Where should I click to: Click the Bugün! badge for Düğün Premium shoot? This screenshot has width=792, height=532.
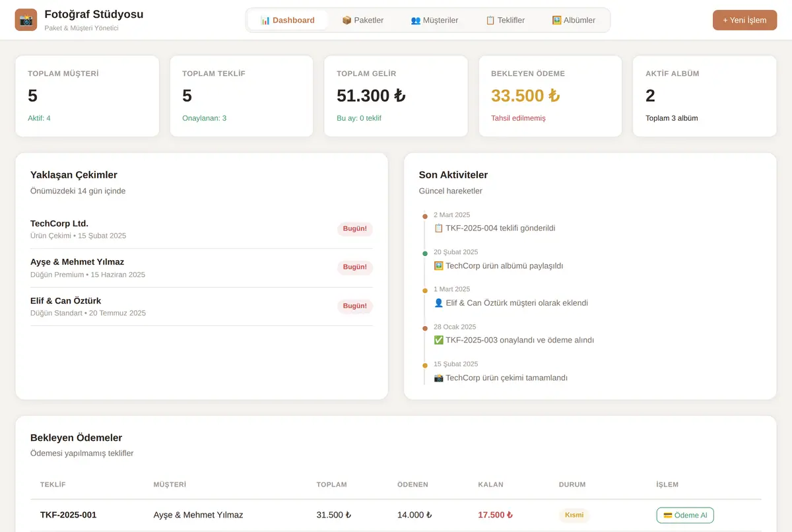point(355,267)
